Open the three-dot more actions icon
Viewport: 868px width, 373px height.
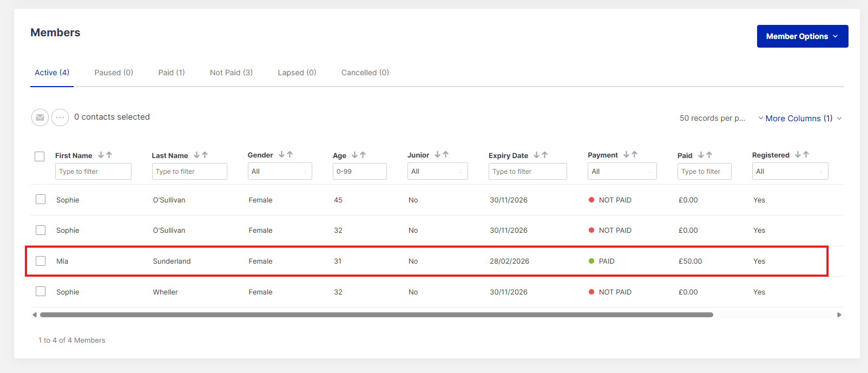pos(60,117)
